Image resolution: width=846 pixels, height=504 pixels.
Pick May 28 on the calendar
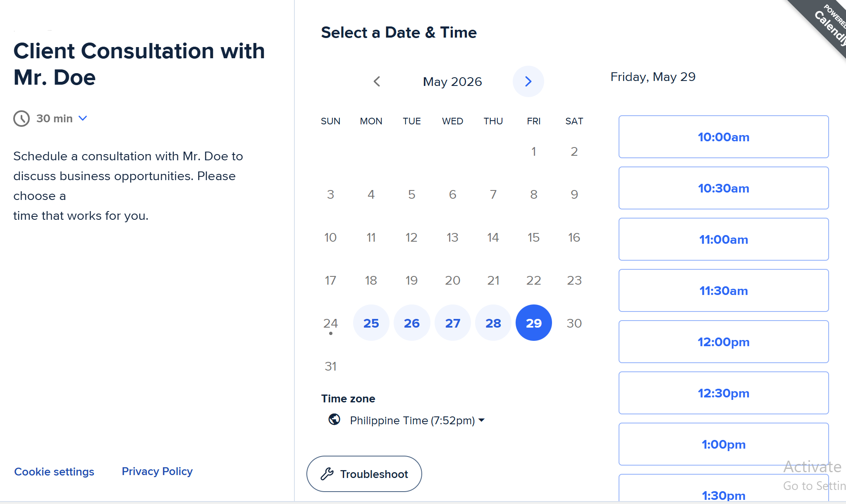(493, 323)
